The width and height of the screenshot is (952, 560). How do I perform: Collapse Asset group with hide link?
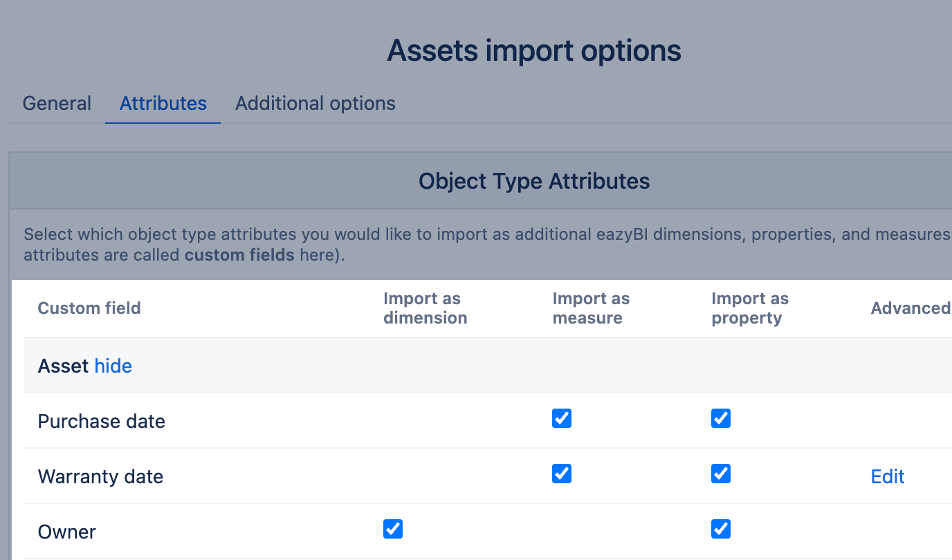pyautogui.click(x=113, y=366)
